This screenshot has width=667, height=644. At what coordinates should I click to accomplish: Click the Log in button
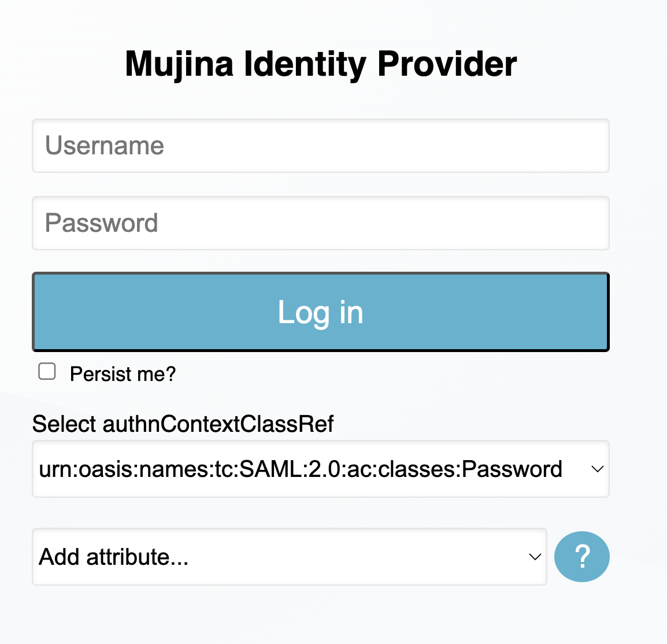point(320,312)
